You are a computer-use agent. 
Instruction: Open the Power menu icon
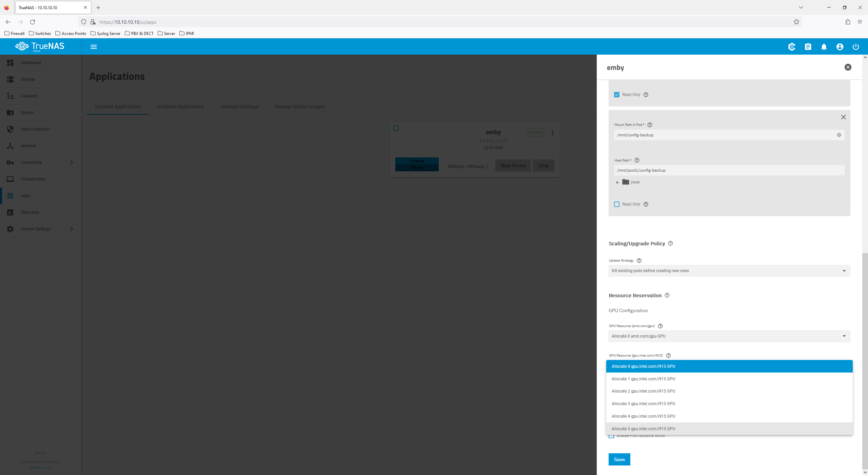tap(855, 47)
